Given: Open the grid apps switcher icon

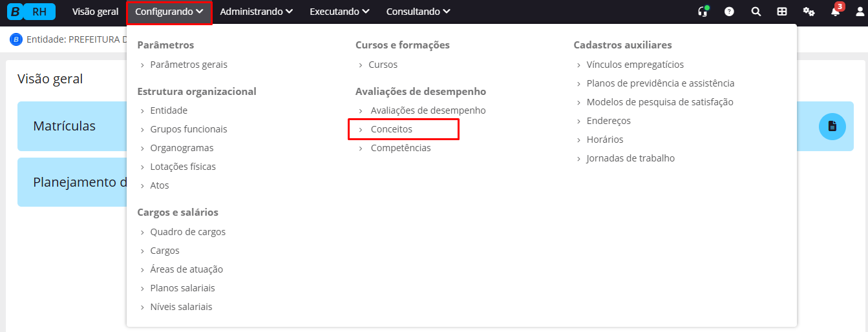Looking at the screenshot, I should pyautogui.click(x=782, y=12).
